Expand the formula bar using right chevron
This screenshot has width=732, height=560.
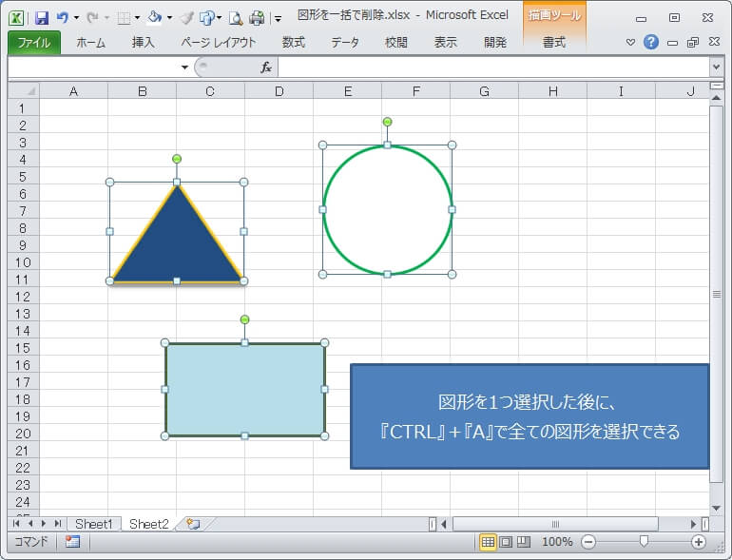click(x=715, y=68)
